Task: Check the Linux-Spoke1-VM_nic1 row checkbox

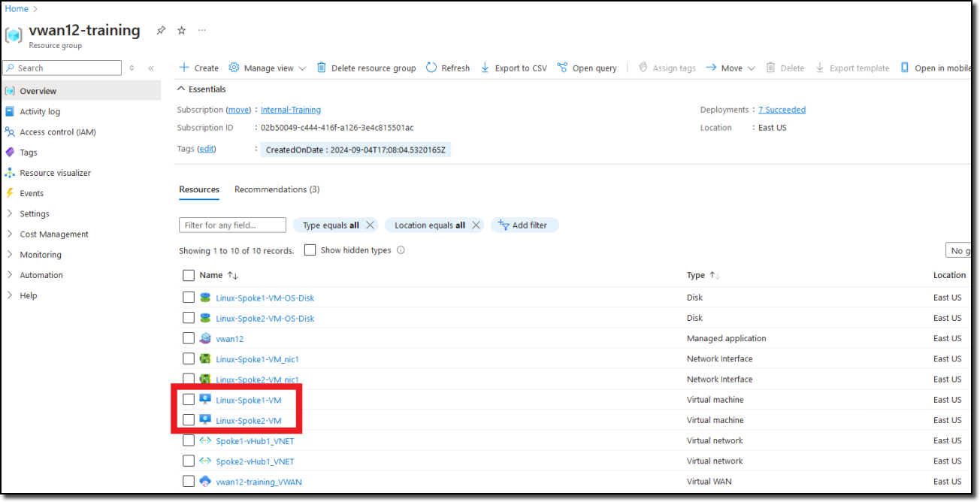Action: pos(189,358)
